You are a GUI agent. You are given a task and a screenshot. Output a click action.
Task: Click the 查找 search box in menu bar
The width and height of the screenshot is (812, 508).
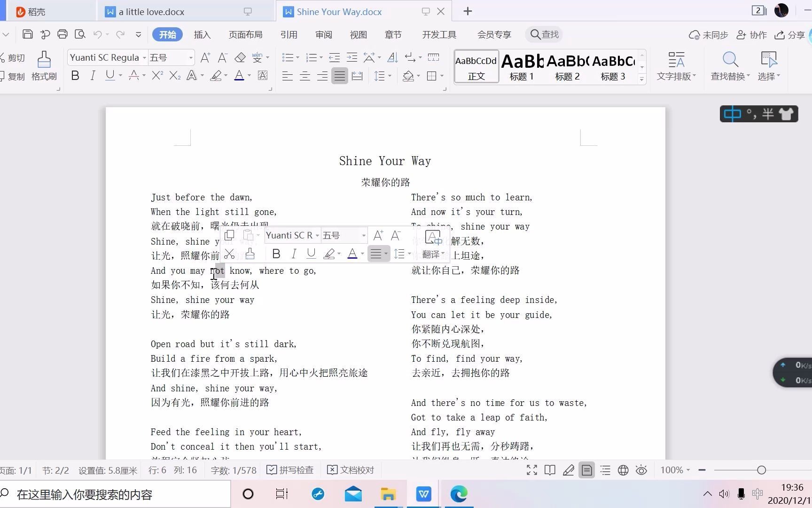click(x=545, y=34)
